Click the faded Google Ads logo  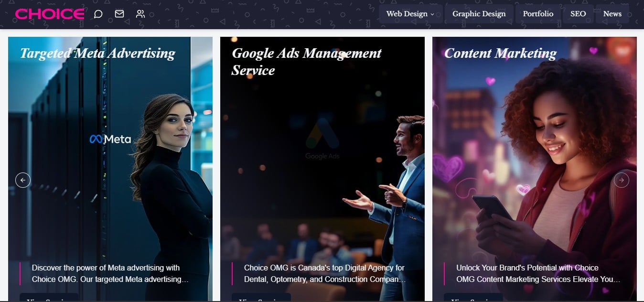coord(322,139)
